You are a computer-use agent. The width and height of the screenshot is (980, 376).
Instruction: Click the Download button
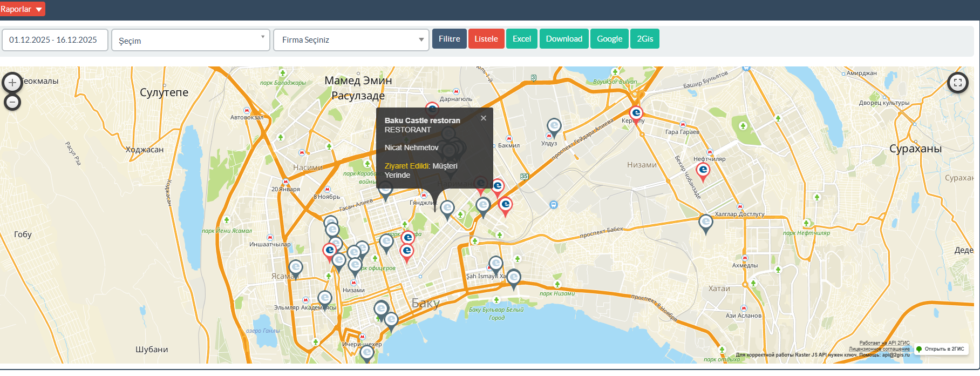564,39
